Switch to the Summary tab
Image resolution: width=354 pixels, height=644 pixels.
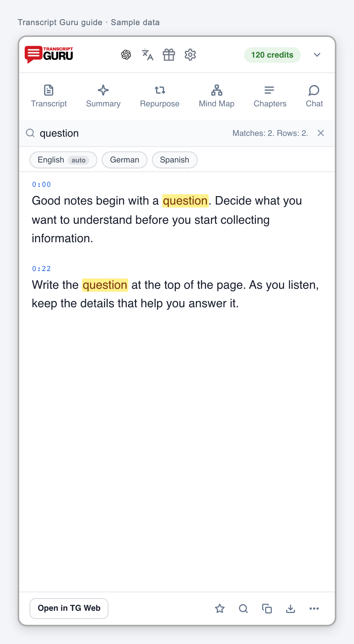(103, 96)
